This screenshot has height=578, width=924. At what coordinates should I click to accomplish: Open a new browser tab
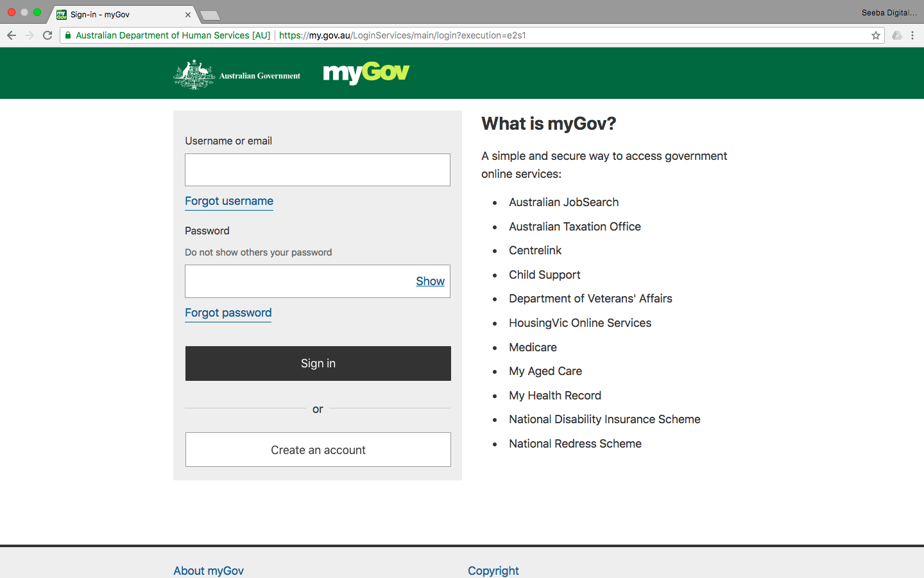tap(210, 15)
